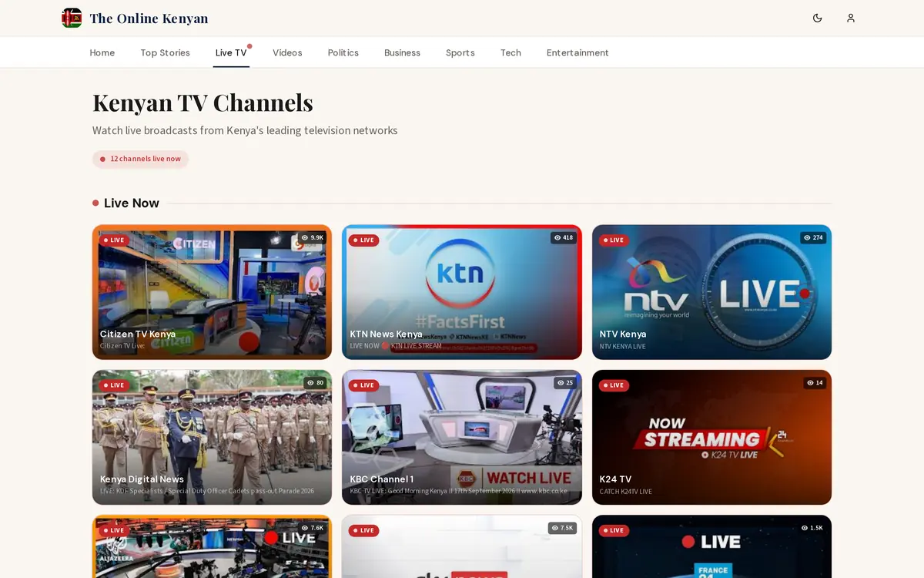Click the 7.6K viewer count eye icon
Image resolution: width=924 pixels, height=578 pixels.
click(x=305, y=528)
